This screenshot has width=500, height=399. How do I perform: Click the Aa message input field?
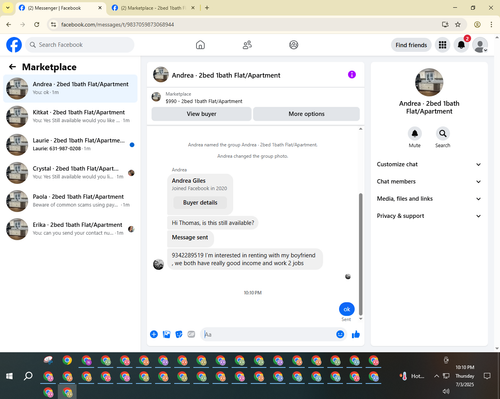[268, 334]
